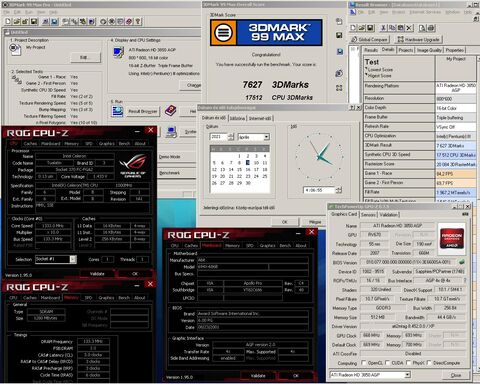Image resolution: width=480 pixels, height=384 pixels.
Task: Toggle the PhysX checkbox in GPU-Z
Action: tap(408, 363)
